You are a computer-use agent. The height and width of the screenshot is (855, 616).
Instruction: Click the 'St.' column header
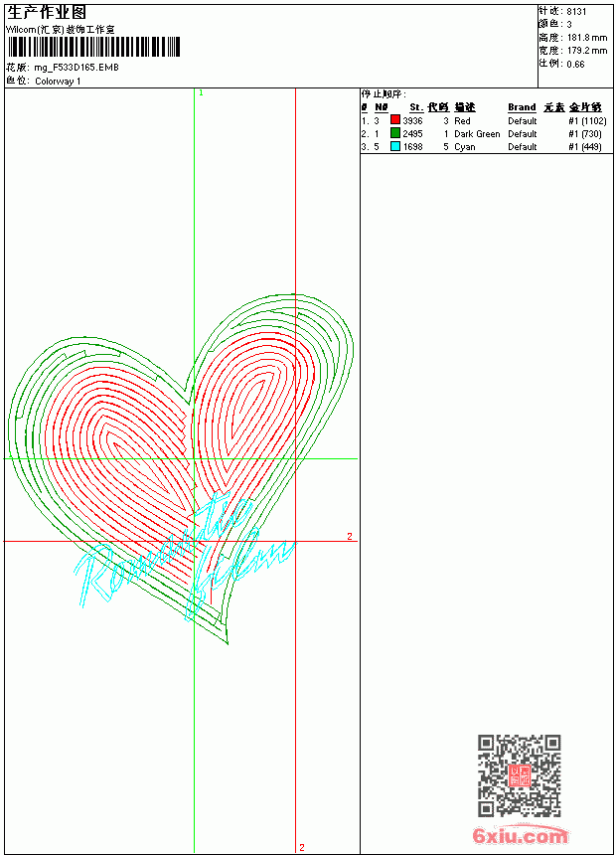click(x=416, y=107)
